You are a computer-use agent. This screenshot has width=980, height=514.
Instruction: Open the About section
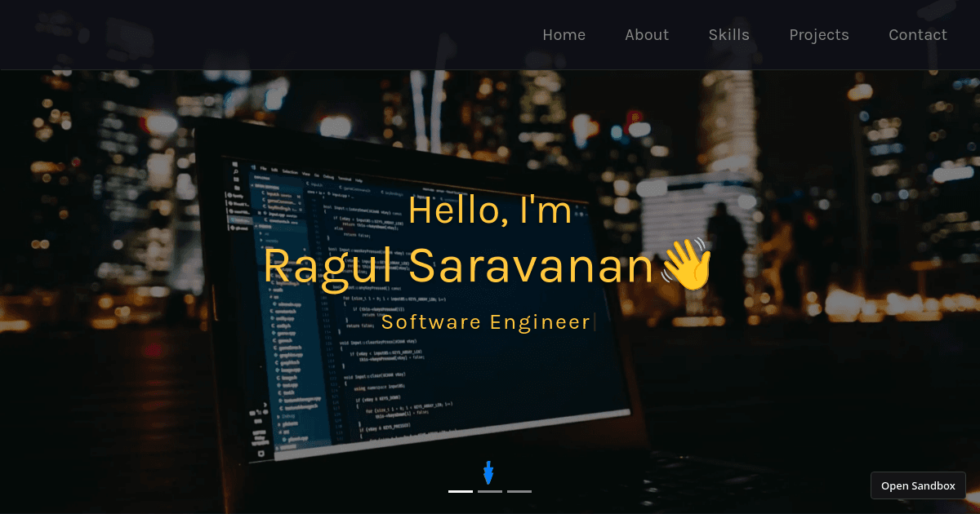click(647, 34)
